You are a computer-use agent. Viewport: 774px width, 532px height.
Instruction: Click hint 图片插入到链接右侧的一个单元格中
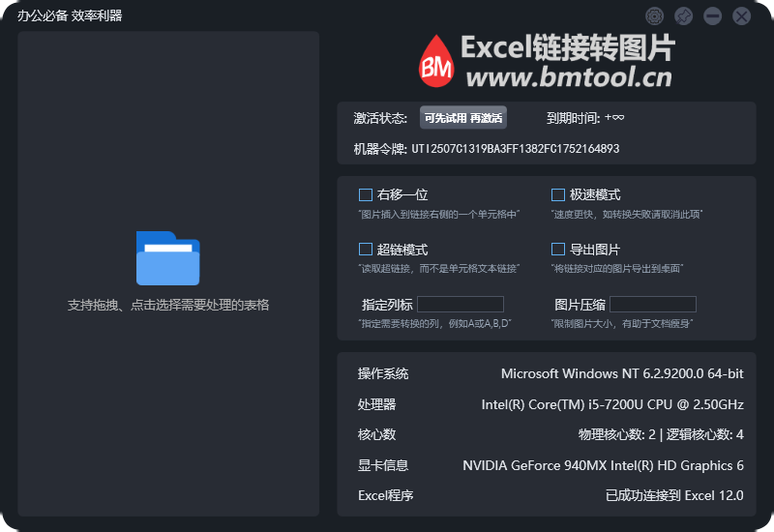click(439, 214)
